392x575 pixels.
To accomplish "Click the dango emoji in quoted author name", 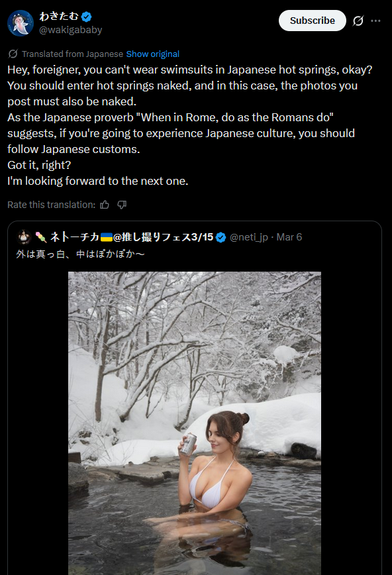I will pos(41,237).
